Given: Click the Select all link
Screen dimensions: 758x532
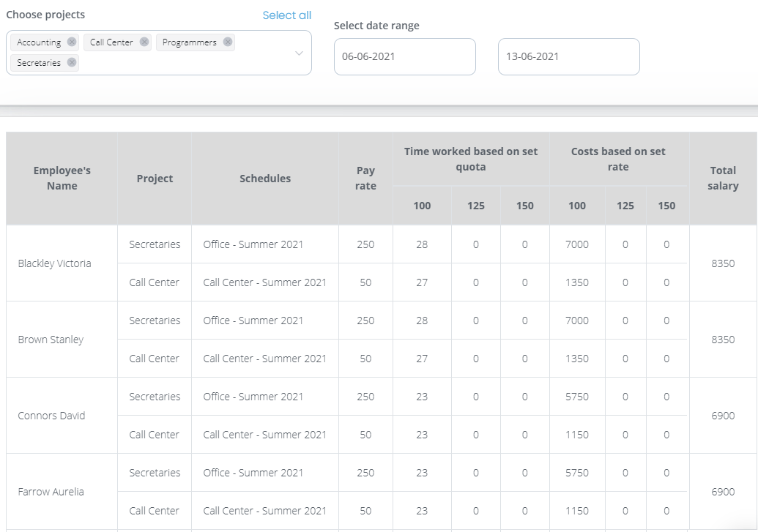Looking at the screenshot, I should click(286, 15).
